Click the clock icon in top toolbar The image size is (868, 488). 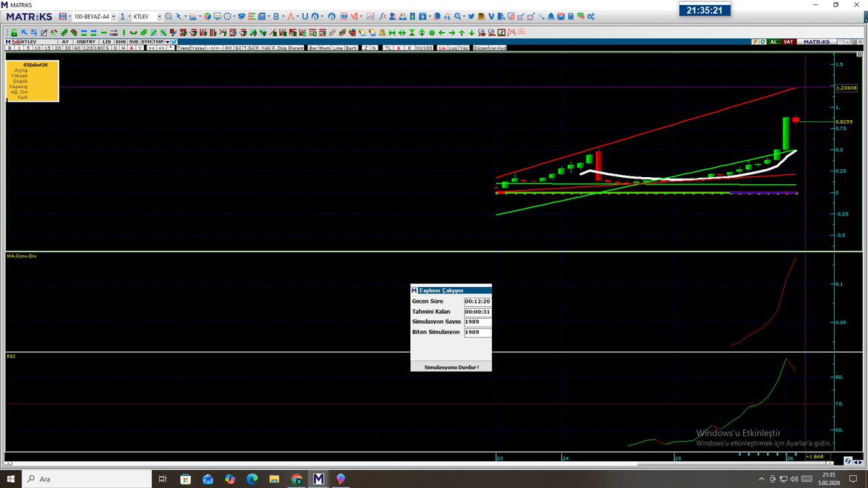click(227, 16)
